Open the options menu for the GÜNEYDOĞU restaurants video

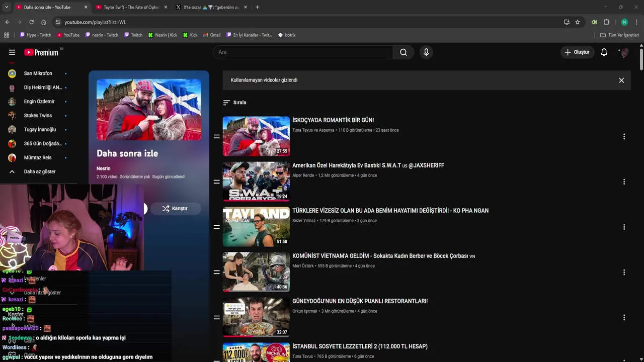click(624, 317)
